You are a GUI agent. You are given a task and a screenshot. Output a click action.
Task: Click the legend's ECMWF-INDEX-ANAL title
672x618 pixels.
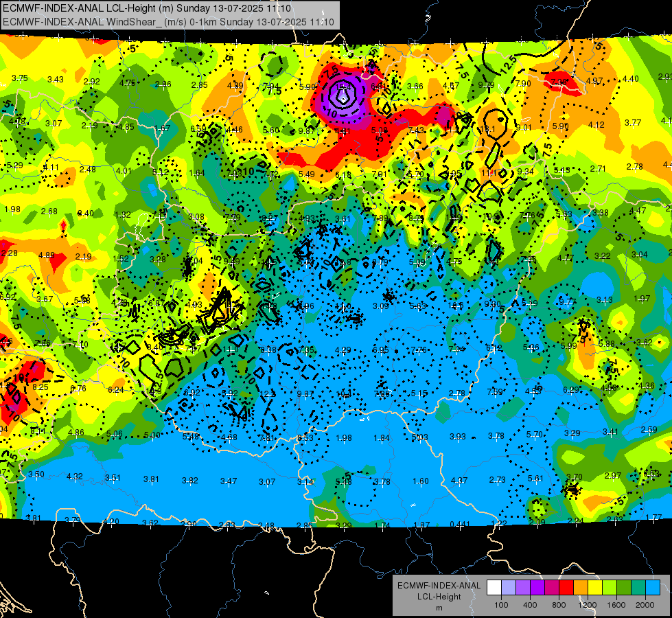(x=439, y=586)
